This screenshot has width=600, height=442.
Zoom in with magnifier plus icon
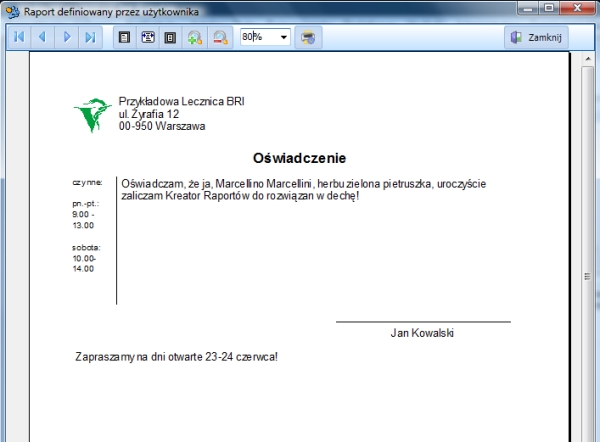pyautogui.click(x=195, y=37)
